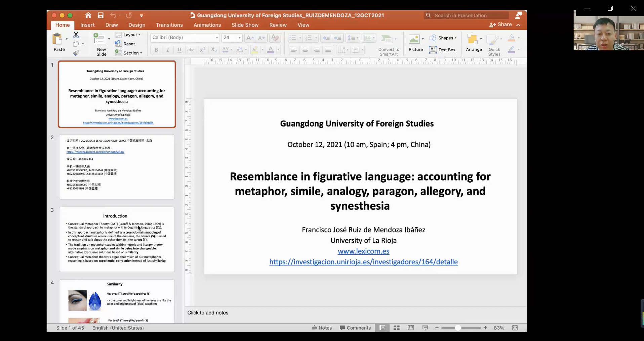This screenshot has width=644, height=341.
Task: Open the Arrange tool
Action: point(473,40)
